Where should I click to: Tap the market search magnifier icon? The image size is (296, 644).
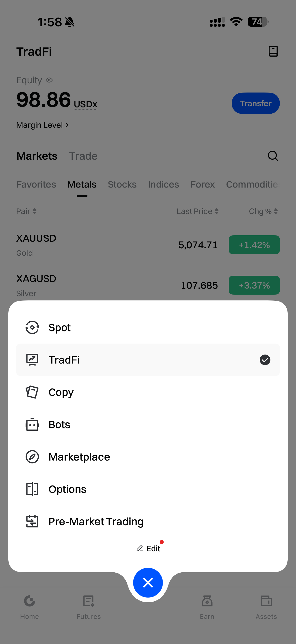[273, 156]
